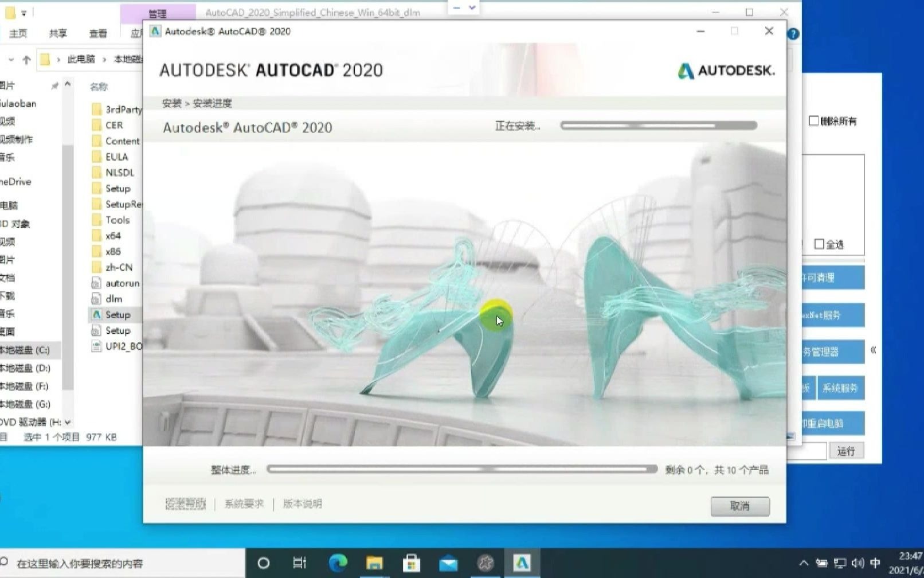The width and height of the screenshot is (924, 578).
Task: Click the AutoCAD 2020 installing progress bar
Action: click(x=659, y=125)
